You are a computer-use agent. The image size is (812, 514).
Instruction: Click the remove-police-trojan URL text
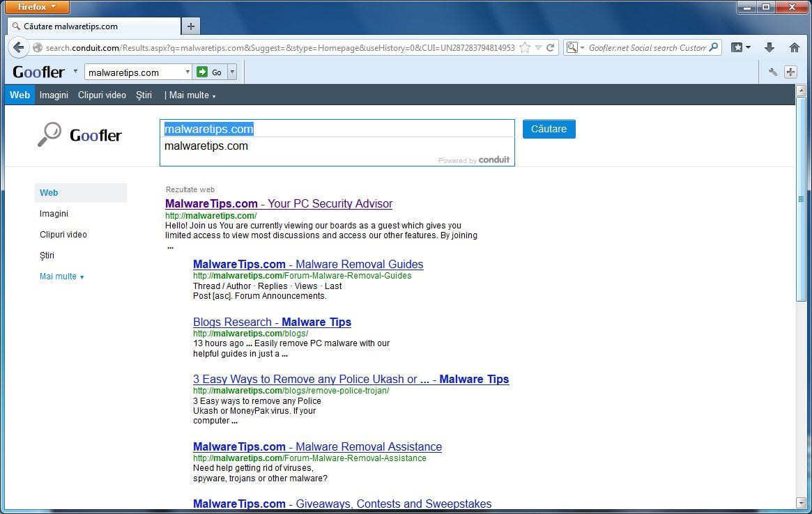[x=291, y=390]
